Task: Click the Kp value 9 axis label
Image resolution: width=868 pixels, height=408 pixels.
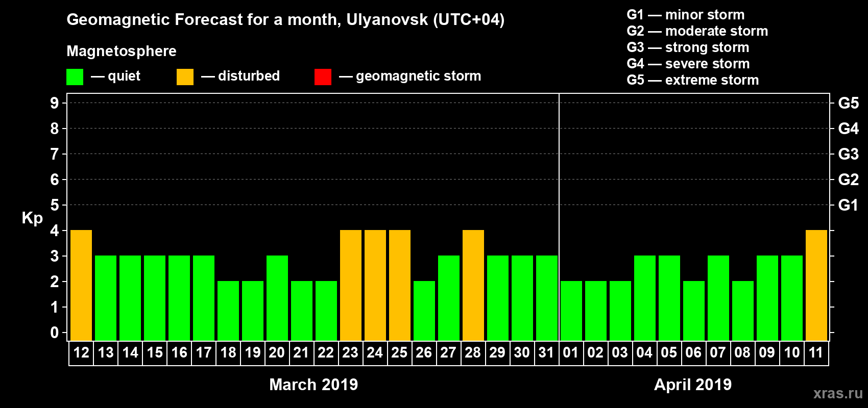Action: [55, 103]
